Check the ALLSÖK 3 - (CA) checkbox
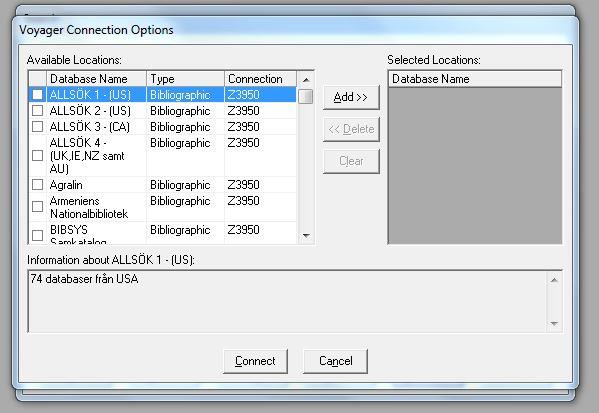 coord(37,126)
